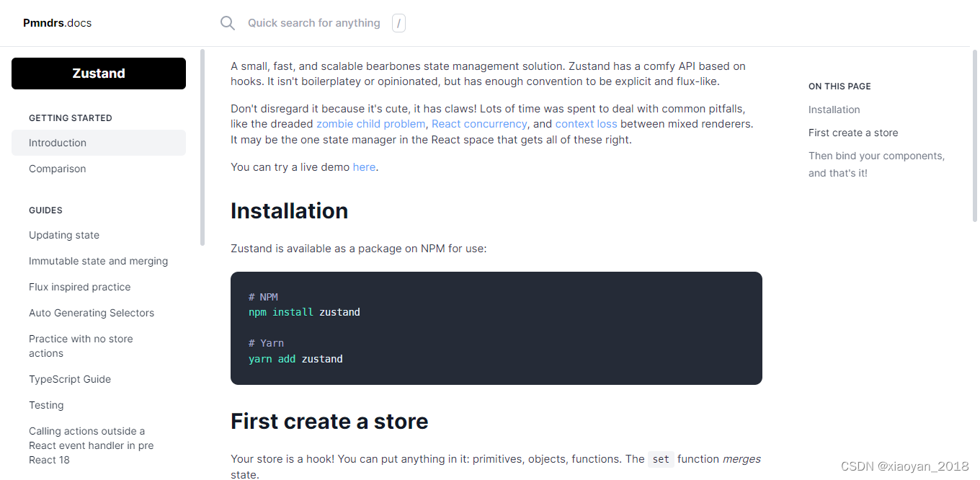Click the inline set code token

661,459
